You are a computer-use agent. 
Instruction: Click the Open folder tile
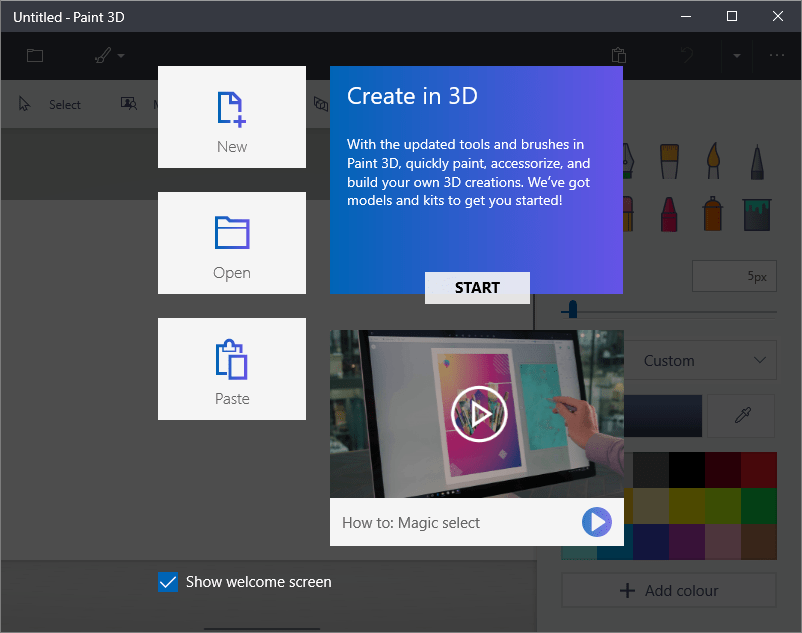(232, 243)
